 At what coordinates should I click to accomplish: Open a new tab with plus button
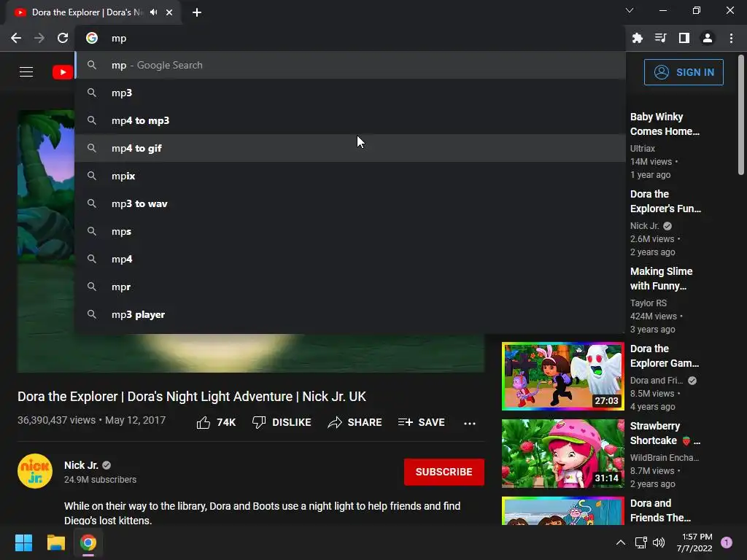[197, 12]
